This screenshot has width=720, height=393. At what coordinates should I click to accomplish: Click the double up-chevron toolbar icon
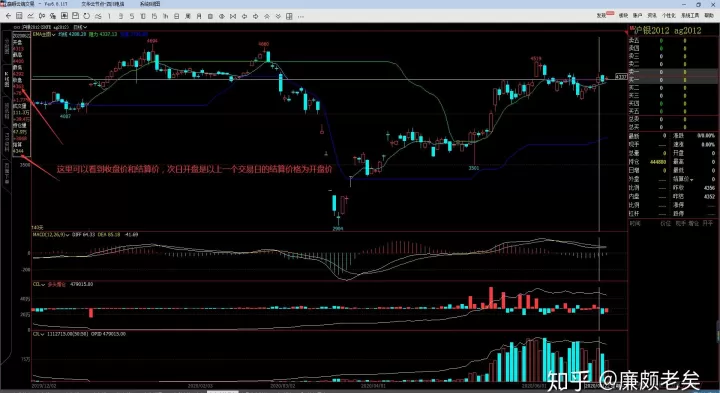pos(266,16)
